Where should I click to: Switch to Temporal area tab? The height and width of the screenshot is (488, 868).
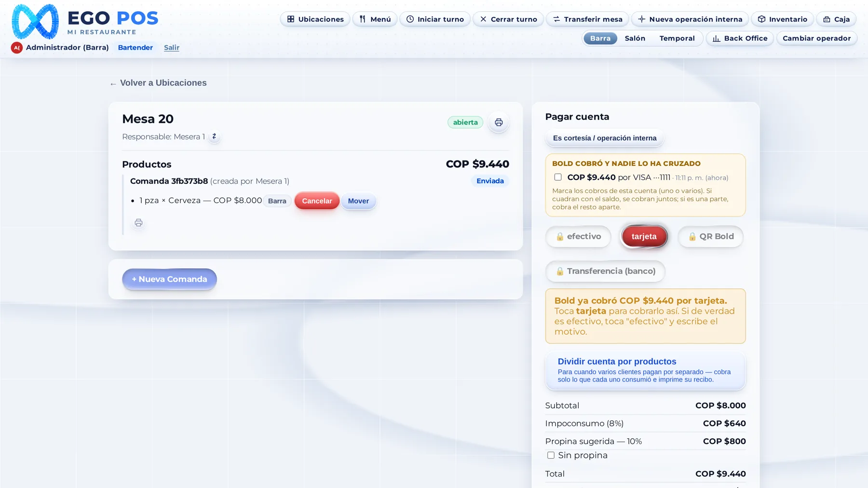[677, 39]
